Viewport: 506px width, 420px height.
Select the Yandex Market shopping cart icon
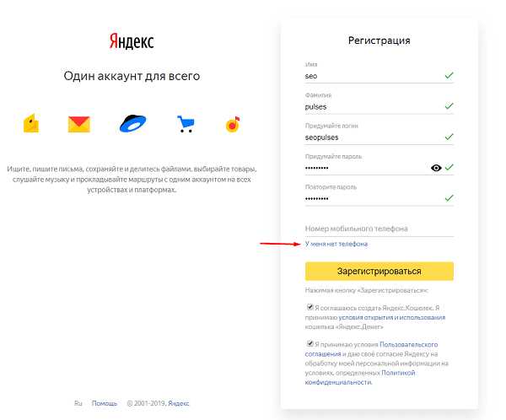coord(186,124)
